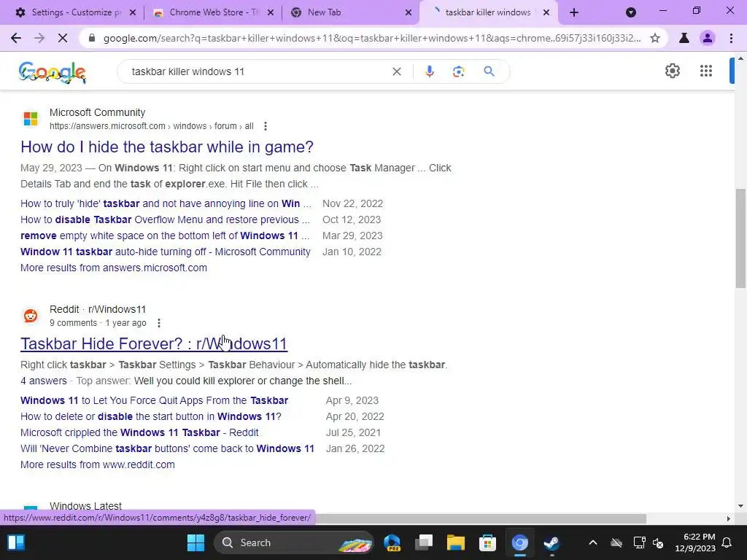
Task: Open 'Microsoft crippled the Windows 11 Taskbar' link
Action: (139, 433)
